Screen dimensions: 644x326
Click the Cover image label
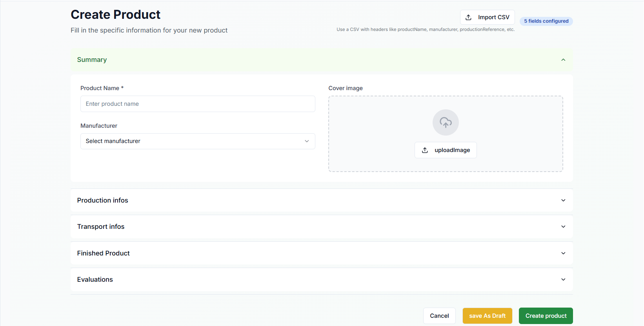pos(346,88)
